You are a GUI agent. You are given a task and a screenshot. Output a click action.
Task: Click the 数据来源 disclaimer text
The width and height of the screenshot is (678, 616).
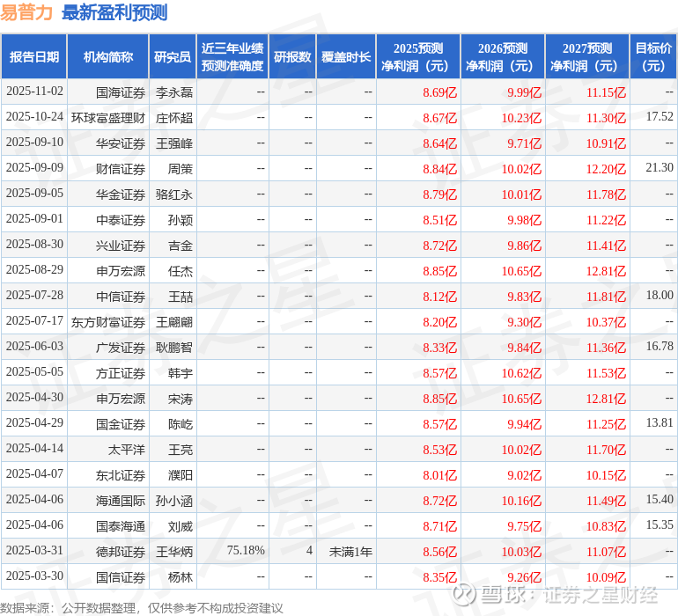[x=142, y=608]
